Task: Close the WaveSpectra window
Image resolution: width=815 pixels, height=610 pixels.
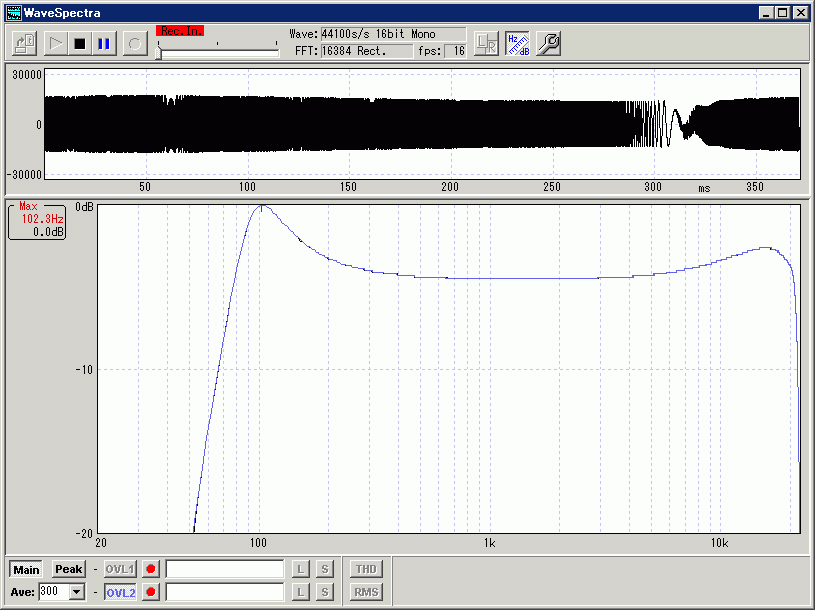Action: click(801, 13)
